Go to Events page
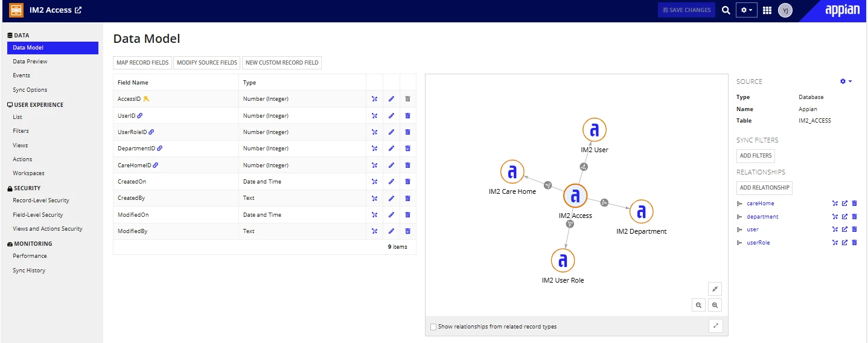 [21, 75]
